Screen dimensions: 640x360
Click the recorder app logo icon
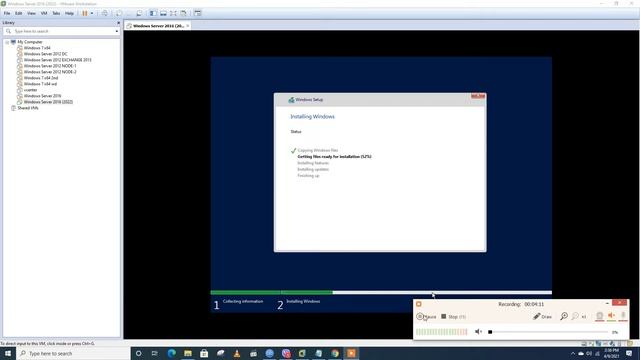click(x=419, y=304)
